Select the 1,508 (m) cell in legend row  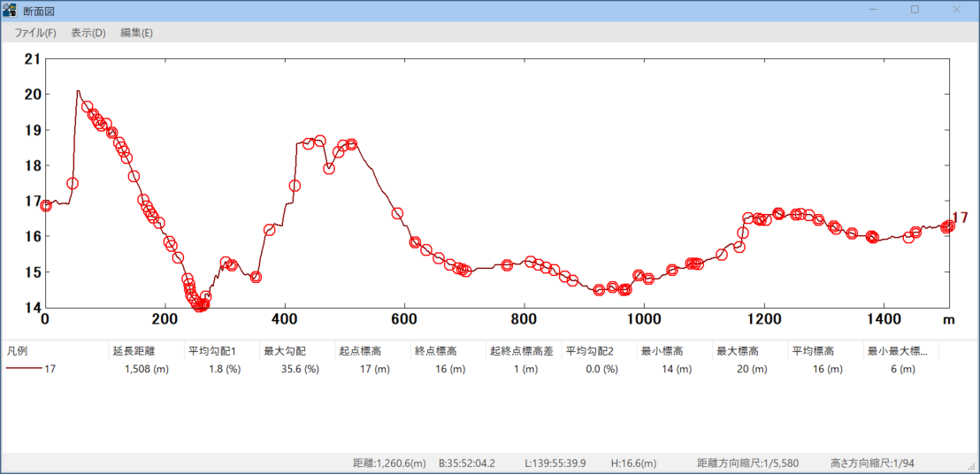(x=146, y=370)
